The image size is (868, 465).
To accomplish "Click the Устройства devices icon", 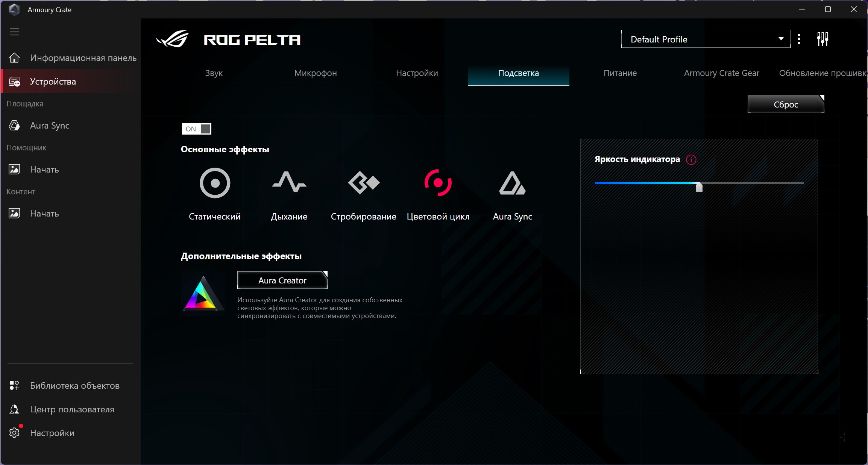I will tap(14, 82).
